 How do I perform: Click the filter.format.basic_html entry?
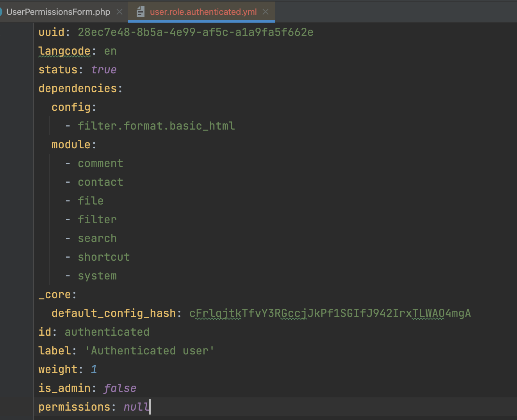click(x=156, y=126)
